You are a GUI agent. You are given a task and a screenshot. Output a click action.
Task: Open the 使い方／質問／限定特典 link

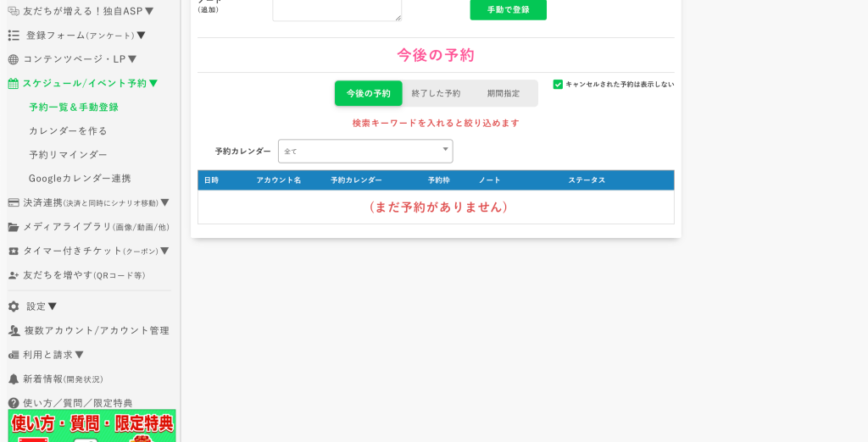77,403
